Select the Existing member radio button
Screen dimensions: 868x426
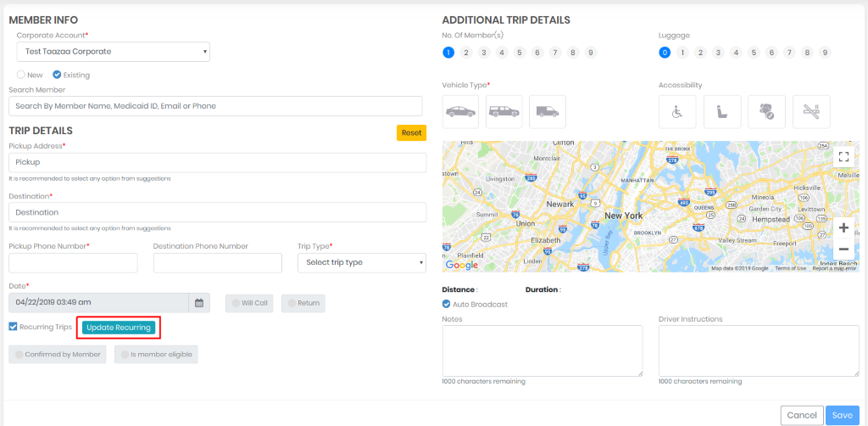pos(57,74)
